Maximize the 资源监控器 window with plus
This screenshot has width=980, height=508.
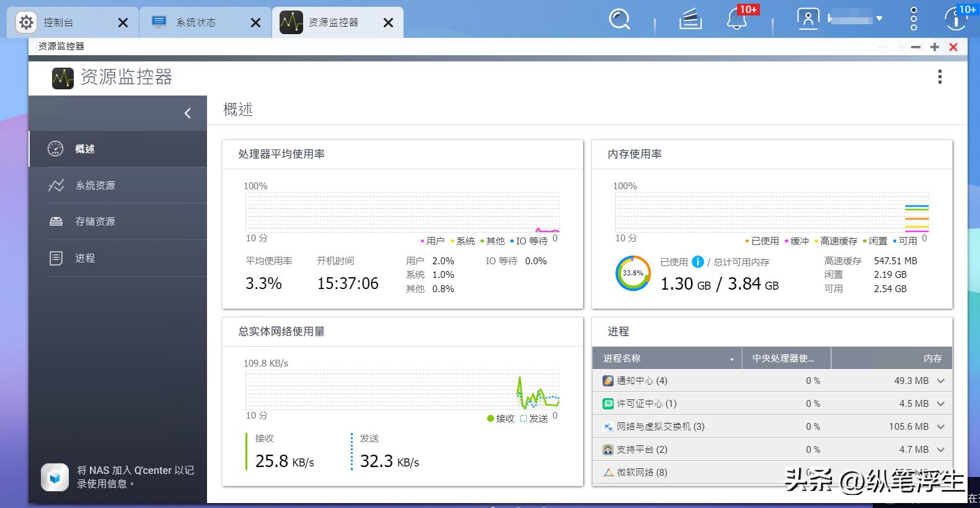tap(935, 47)
